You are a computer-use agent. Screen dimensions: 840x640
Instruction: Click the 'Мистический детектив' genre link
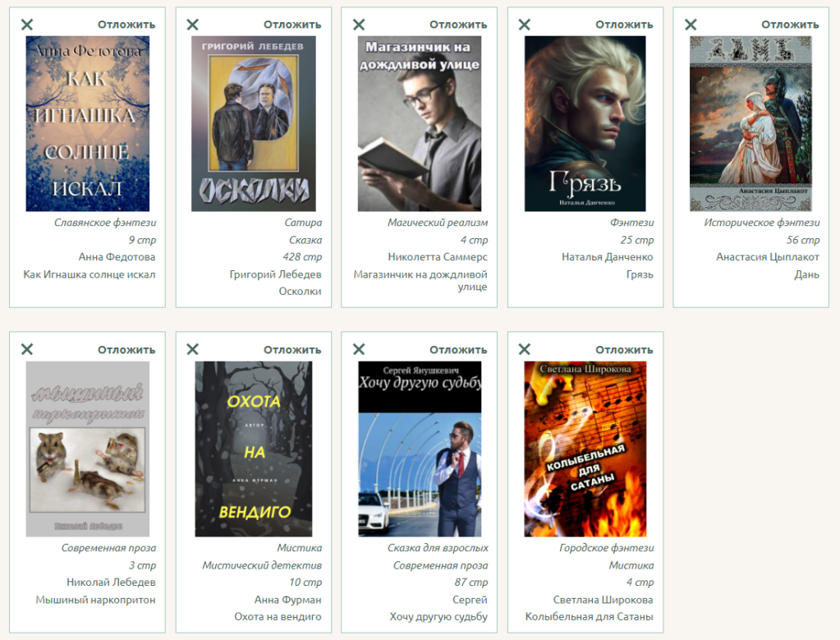262,565
